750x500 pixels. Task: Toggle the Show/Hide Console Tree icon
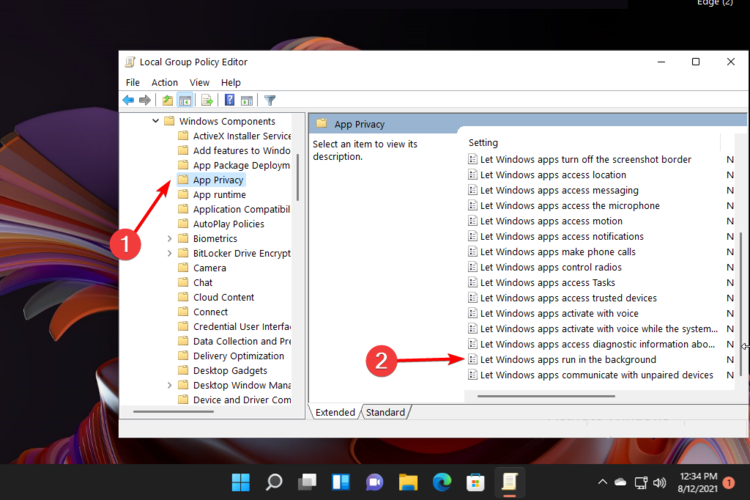(185, 100)
